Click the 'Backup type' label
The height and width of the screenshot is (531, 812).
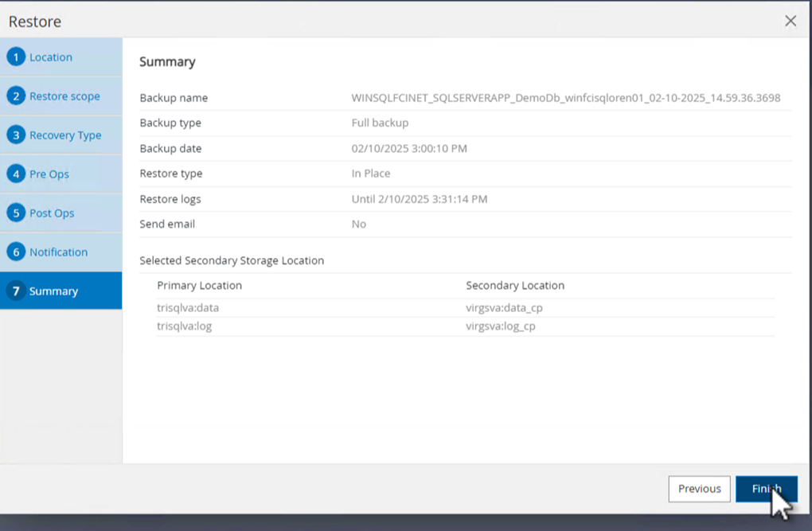170,123
